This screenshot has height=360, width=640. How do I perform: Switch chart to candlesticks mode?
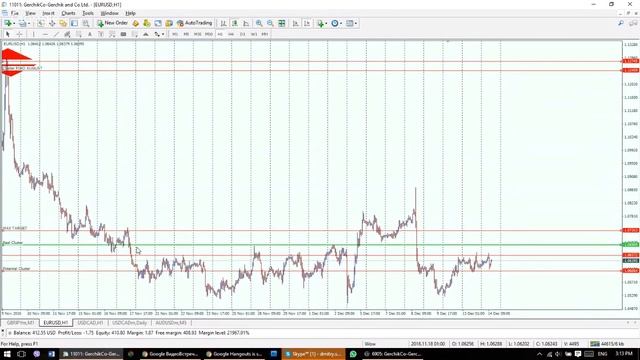click(234, 23)
